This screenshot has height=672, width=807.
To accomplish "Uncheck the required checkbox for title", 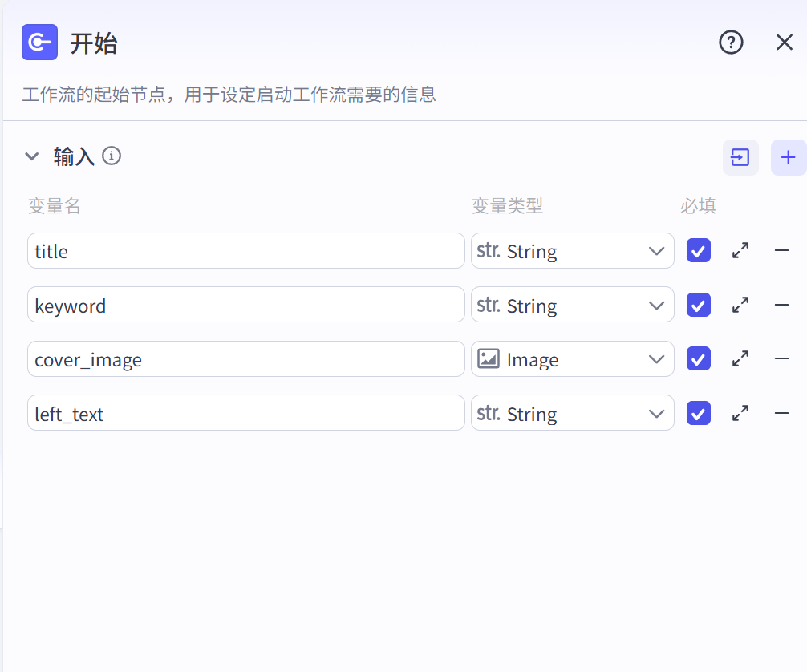I will click(x=698, y=250).
